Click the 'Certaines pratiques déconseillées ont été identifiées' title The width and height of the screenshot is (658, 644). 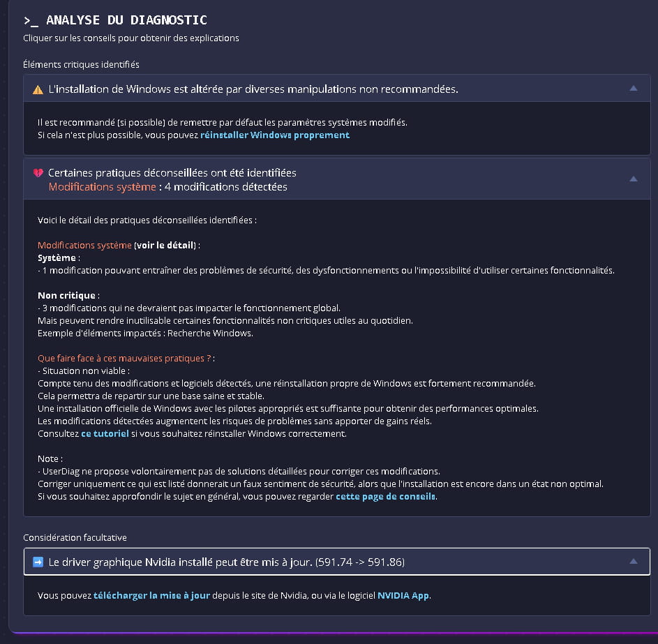[x=172, y=172]
